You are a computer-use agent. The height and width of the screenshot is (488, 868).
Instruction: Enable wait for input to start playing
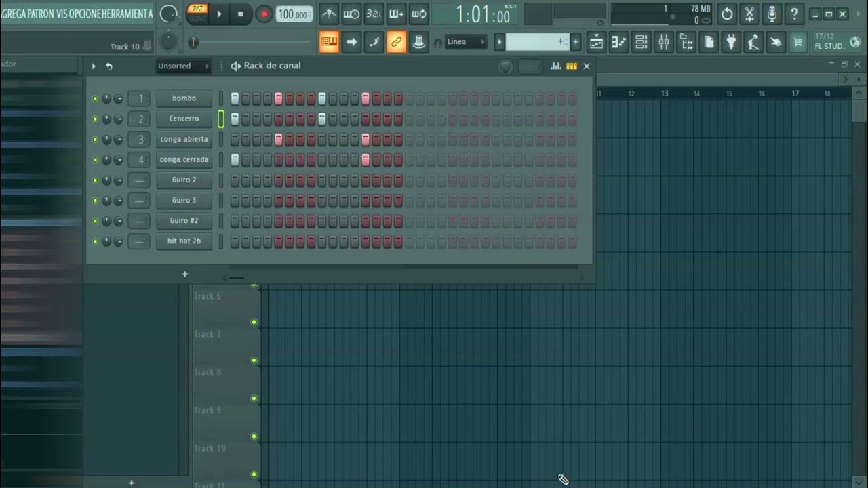coord(351,14)
